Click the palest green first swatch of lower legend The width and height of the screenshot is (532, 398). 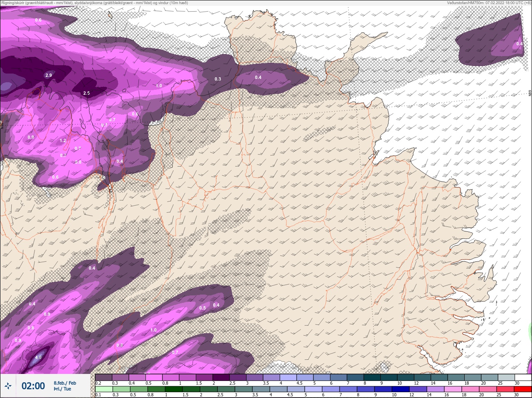[x=104, y=389]
